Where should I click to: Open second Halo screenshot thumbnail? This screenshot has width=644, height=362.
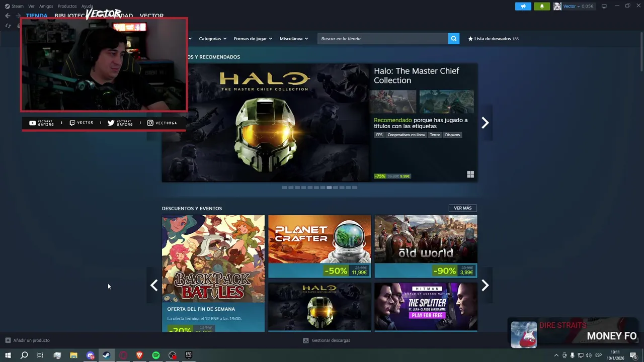pyautogui.click(x=447, y=102)
